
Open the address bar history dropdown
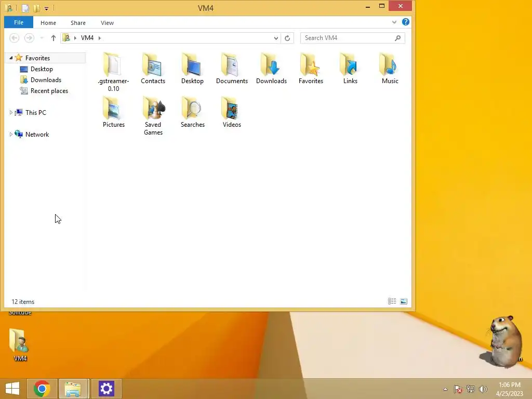click(276, 38)
